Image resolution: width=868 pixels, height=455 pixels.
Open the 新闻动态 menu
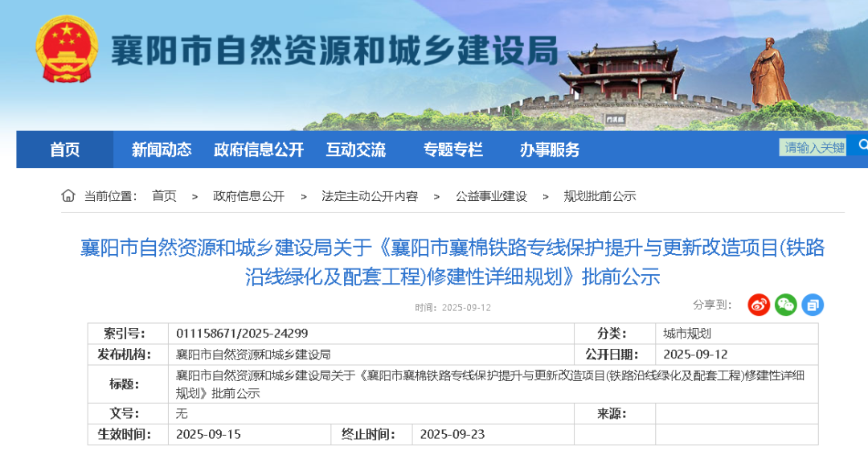[162, 150]
